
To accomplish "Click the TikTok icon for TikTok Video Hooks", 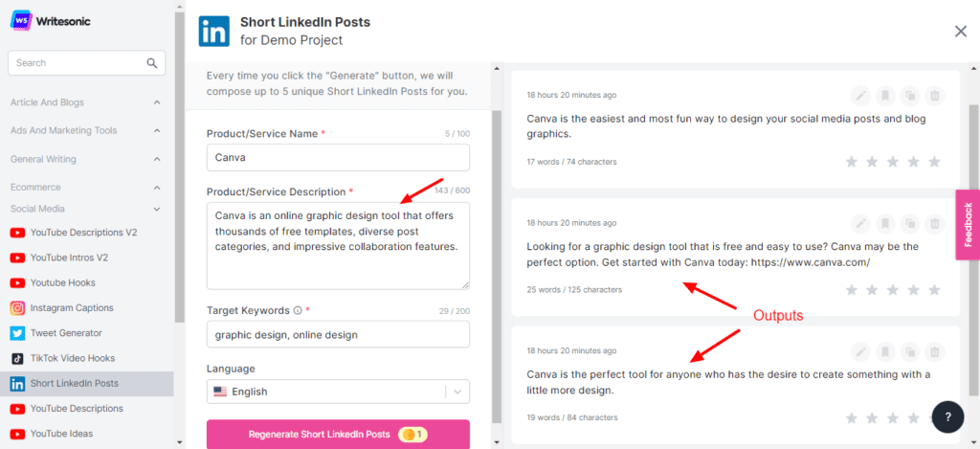I will tap(18, 358).
